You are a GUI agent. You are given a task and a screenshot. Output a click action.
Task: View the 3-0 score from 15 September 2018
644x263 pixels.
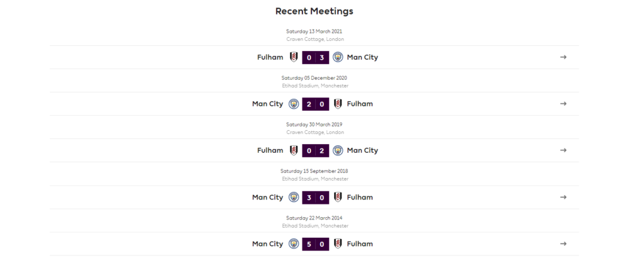316,197
